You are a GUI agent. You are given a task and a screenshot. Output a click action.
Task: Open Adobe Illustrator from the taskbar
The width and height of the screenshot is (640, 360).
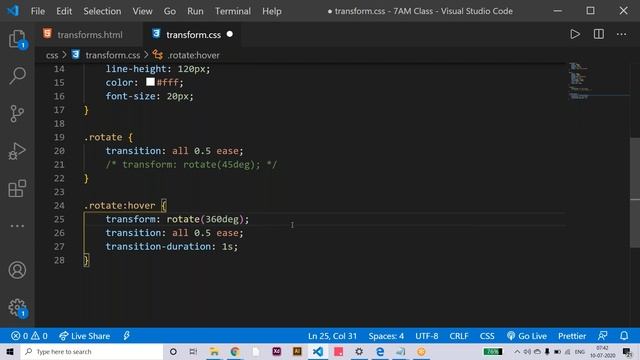[297, 351]
